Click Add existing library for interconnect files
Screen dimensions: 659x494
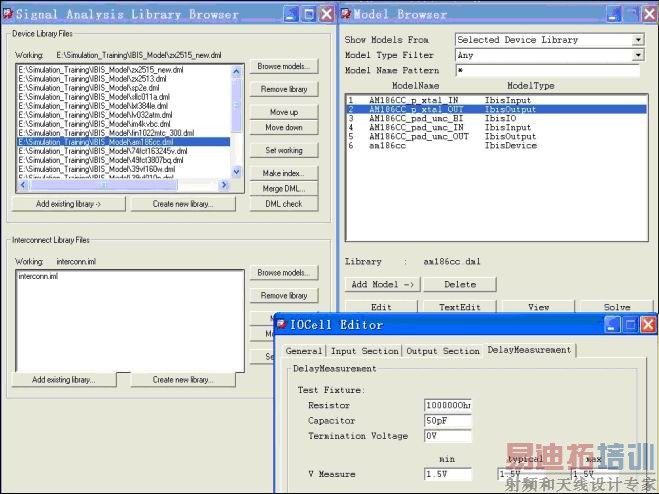(x=63, y=380)
